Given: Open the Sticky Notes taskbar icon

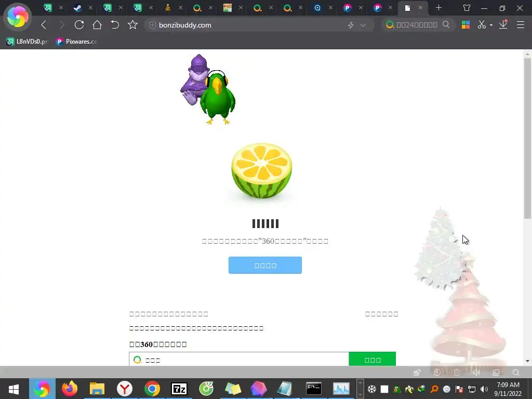Looking at the screenshot, I should (x=233, y=389).
